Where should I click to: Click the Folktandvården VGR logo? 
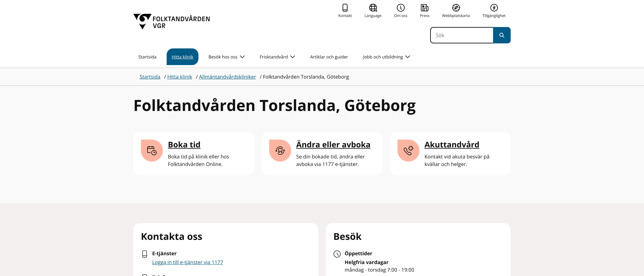(172, 22)
